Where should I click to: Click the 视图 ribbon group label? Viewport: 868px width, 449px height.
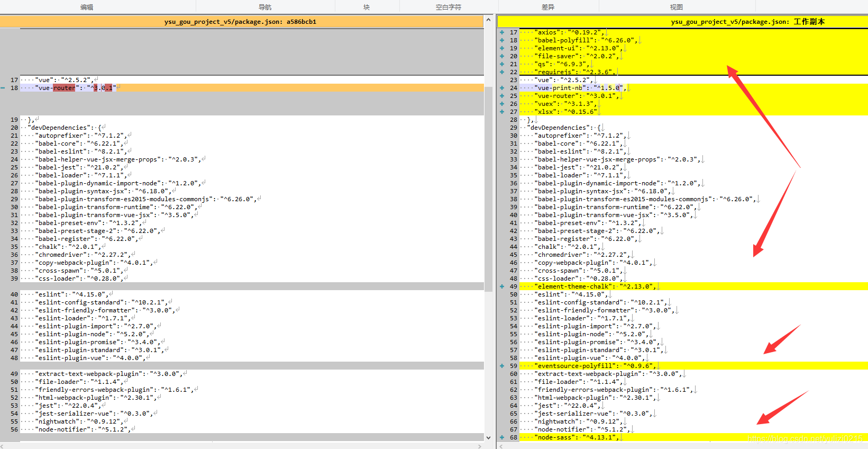(677, 7)
